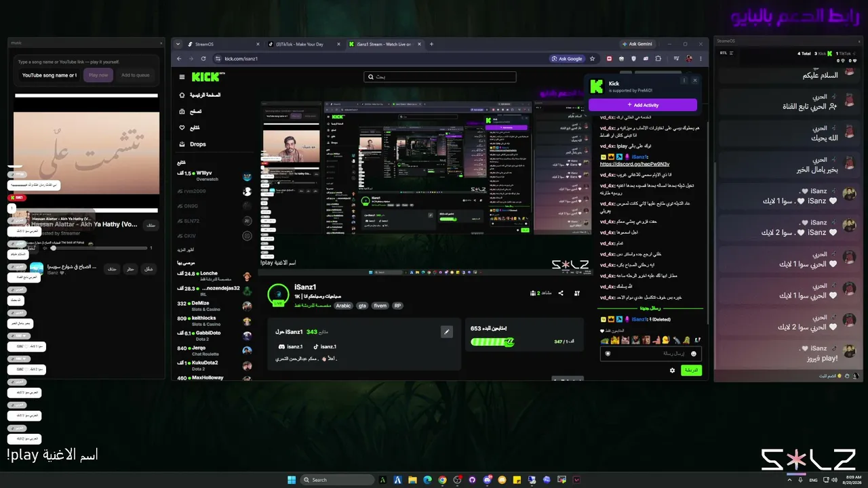The image size is (868, 488).
Task: Share the iSanz1 stream
Action: (561, 293)
